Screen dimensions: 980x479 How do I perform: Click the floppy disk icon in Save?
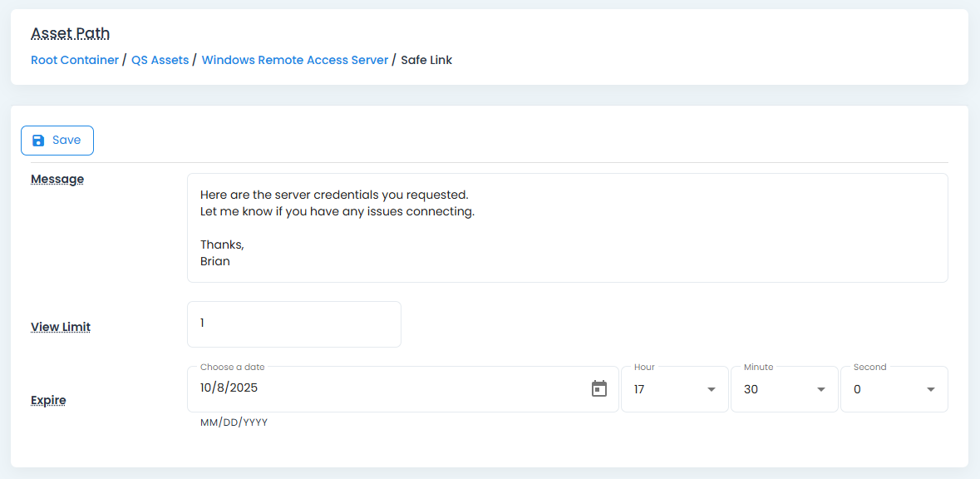[38, 141]
